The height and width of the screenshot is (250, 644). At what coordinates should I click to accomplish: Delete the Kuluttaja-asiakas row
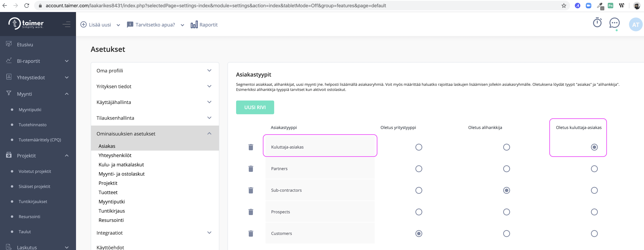point(251,147)
